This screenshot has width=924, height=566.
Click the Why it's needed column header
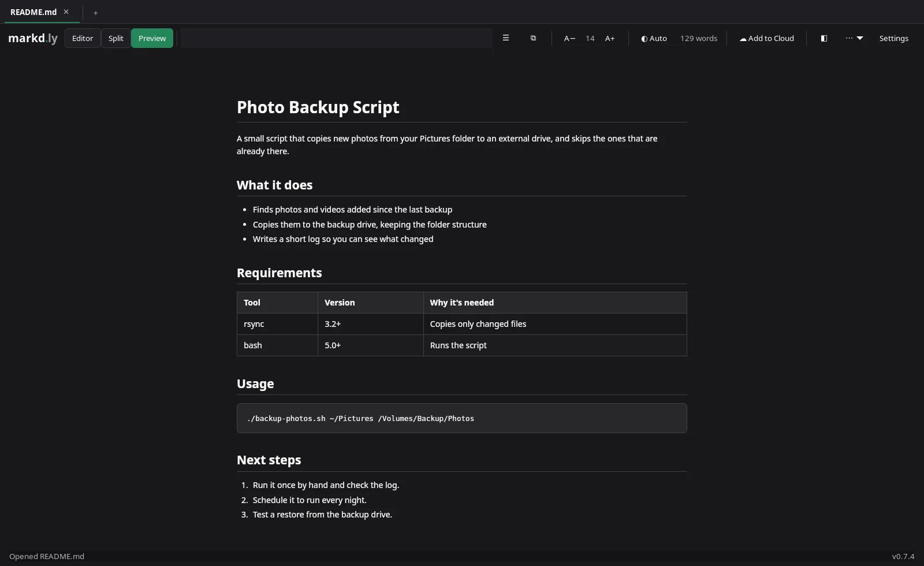click(555, 303)
